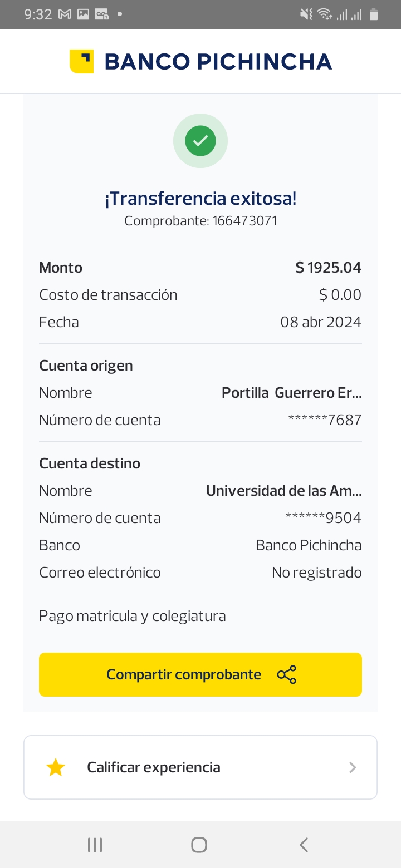Image resolution: width=401 pixels, height=868 pixels.
Task: Tap the voicemail notification icon in status bar
Action: pos(101,14)
